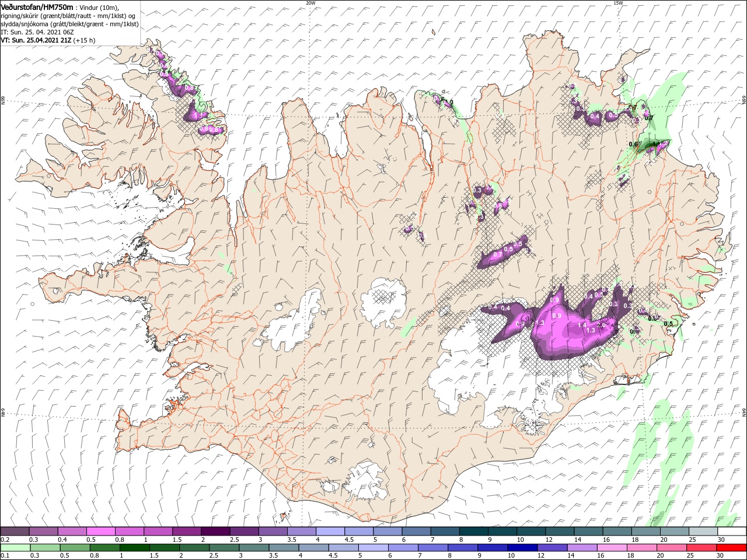Click the '30' label in upper legend row
Image resolution: width=747 pixels, height=560 pixels.
721,540
